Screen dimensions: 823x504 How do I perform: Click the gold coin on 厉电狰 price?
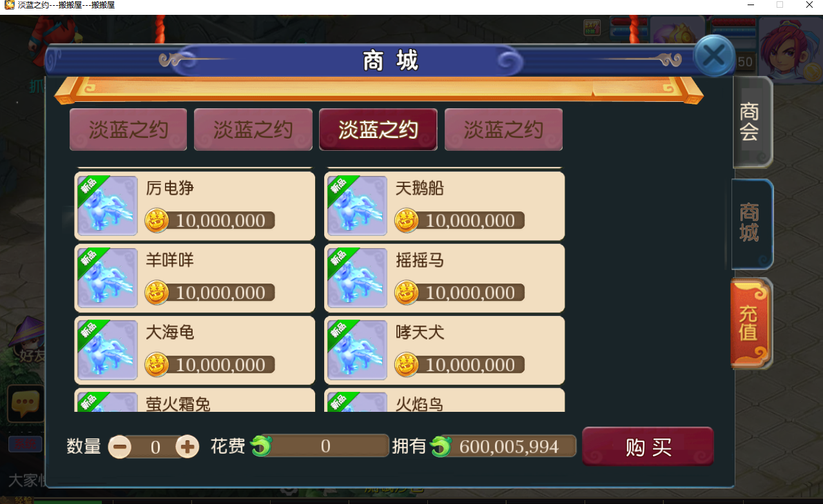[156, 220]
